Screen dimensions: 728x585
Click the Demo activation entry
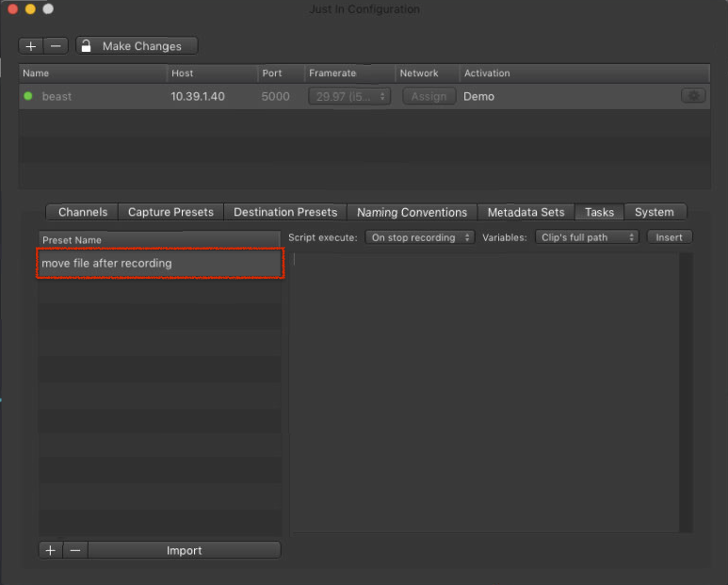478,97
